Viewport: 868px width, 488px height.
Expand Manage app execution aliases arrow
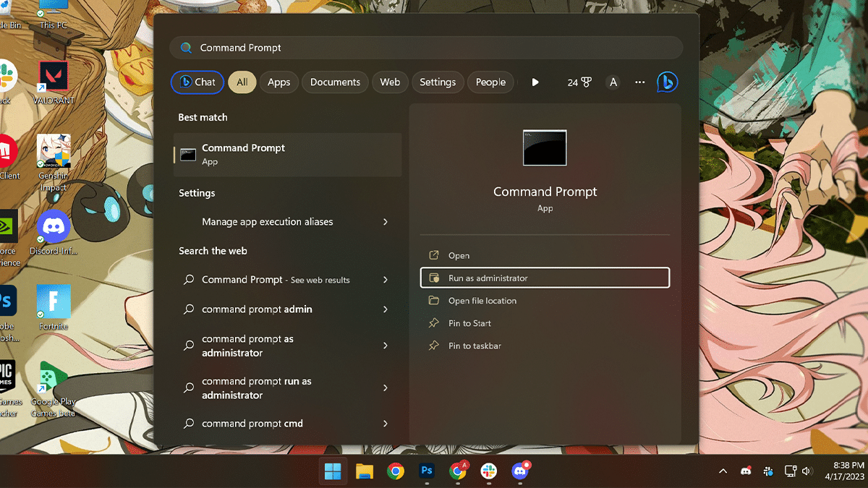[x=385, y=222]
